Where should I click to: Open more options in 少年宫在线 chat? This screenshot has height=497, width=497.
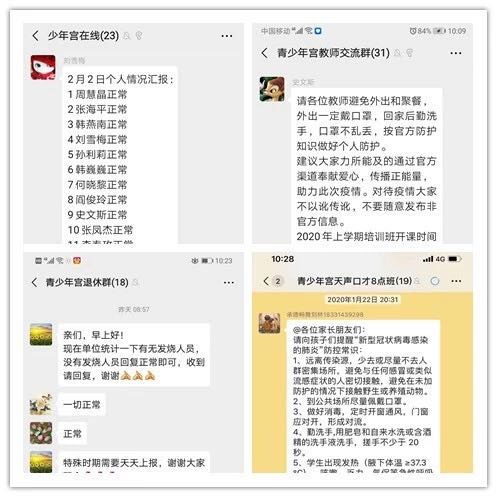(227, 36)
